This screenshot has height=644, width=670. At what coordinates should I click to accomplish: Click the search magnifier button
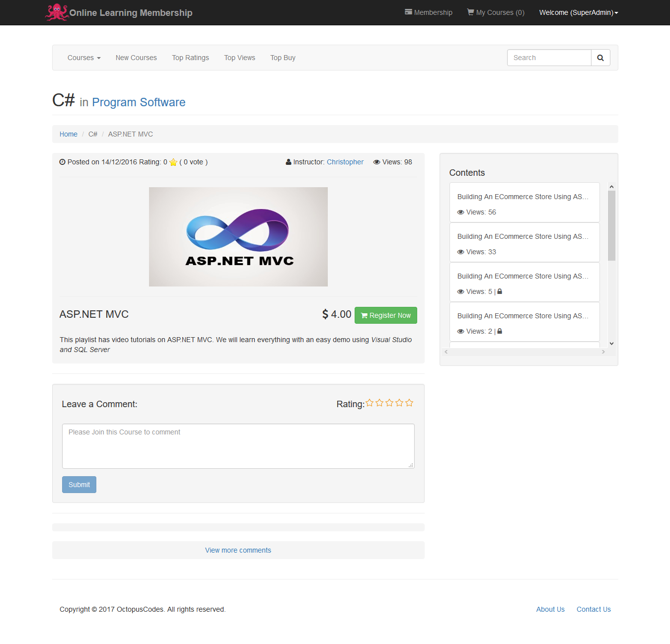click(600, 58)
